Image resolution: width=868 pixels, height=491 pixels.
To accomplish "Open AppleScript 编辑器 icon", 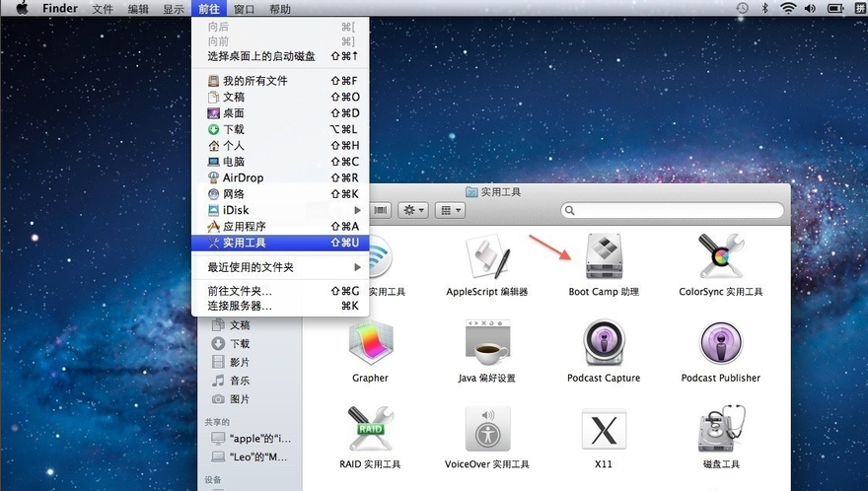I will pos(487,257).
